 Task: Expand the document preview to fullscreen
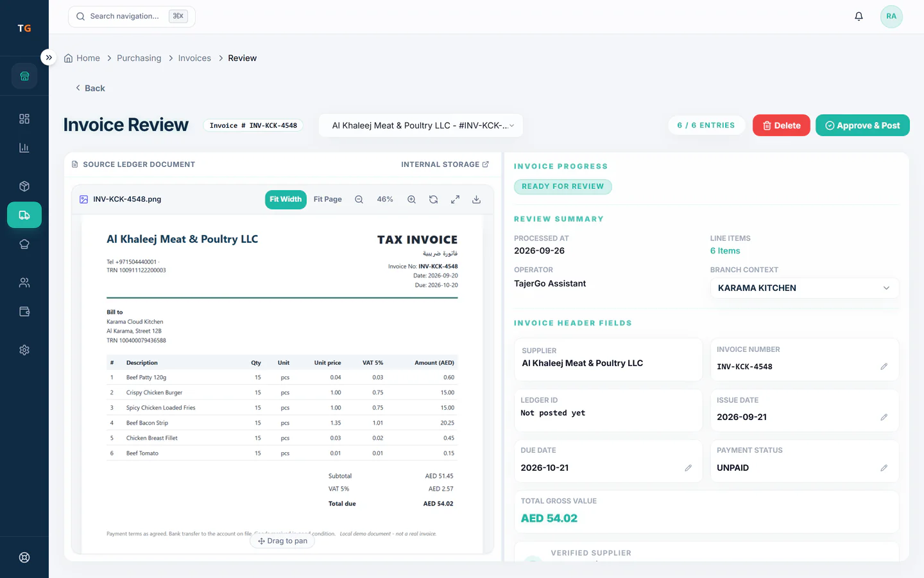[x=455, y=200]
